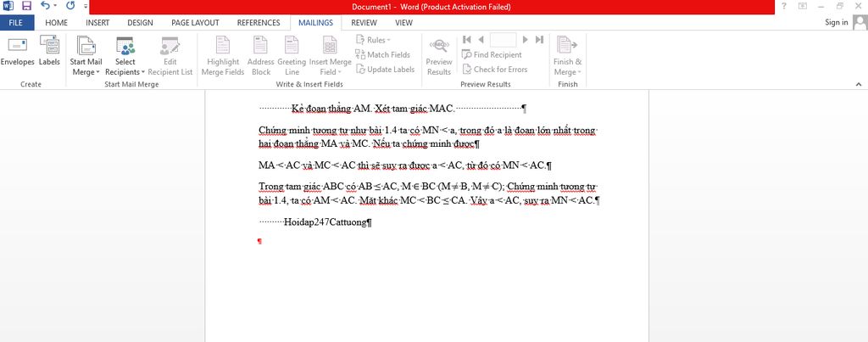Create Envelopes from the Create group
868x342 pixels.
pyautogui.click(x=17, y=52)
